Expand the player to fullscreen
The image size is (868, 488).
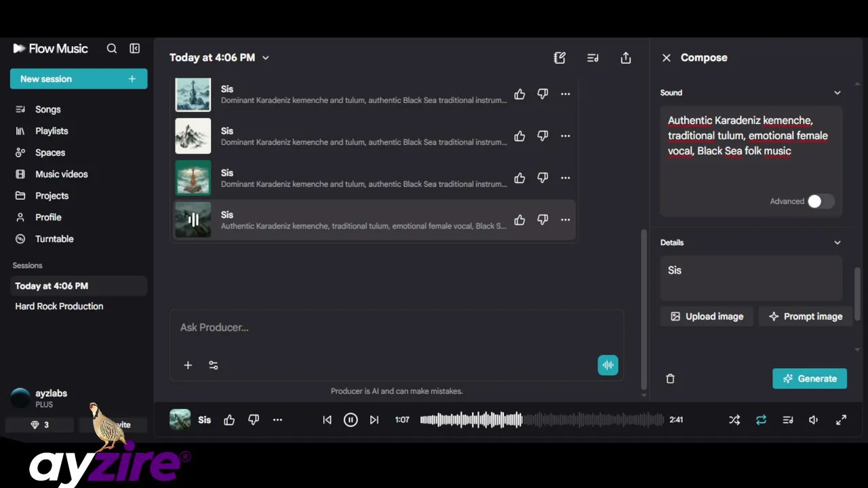pos(841,420)
